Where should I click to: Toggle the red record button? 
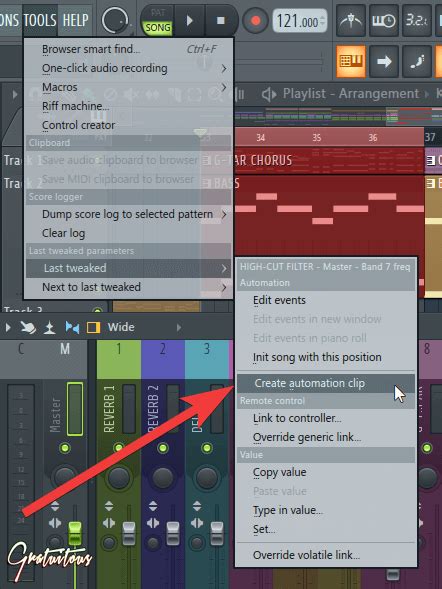pyautogui.click(x=255, y=21)
